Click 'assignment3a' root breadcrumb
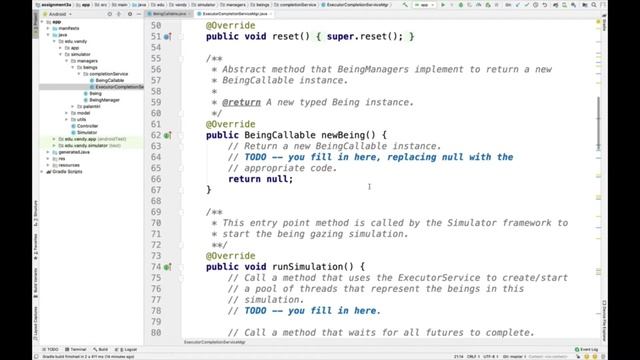This screenshot has height=360, width=640. [x=56, y=5]
